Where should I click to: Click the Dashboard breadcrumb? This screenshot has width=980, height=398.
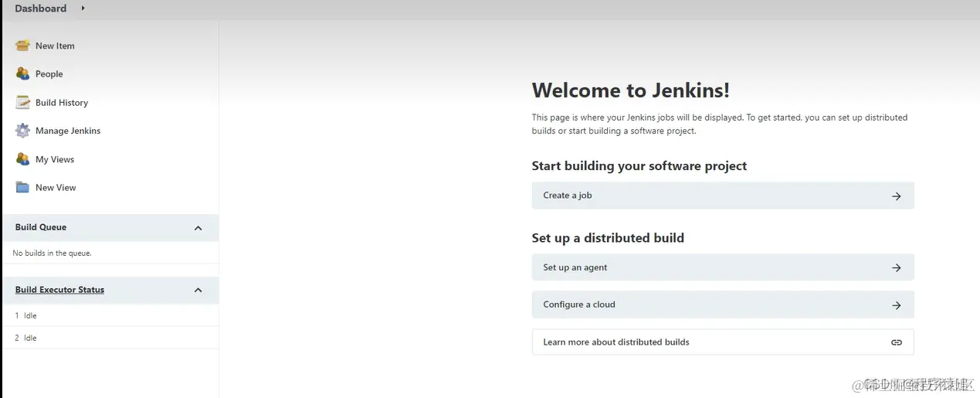pyautogui.click(x=41, y=9)
